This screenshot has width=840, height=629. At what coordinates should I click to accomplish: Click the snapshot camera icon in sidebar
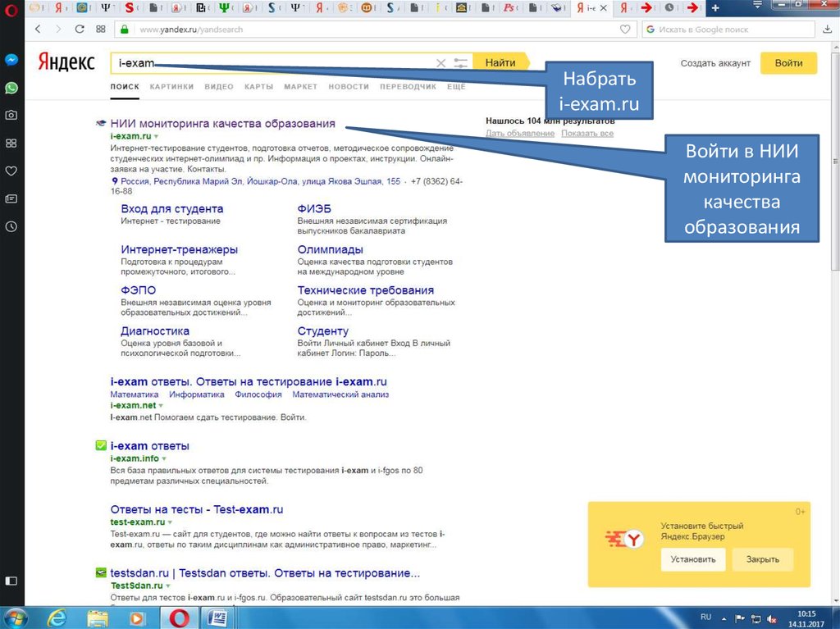11,116
